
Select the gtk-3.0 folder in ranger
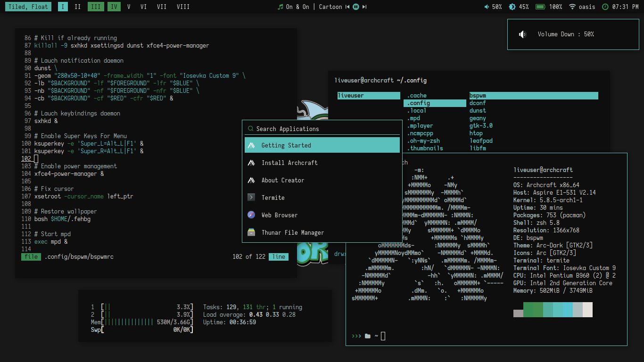click(481, 126)
